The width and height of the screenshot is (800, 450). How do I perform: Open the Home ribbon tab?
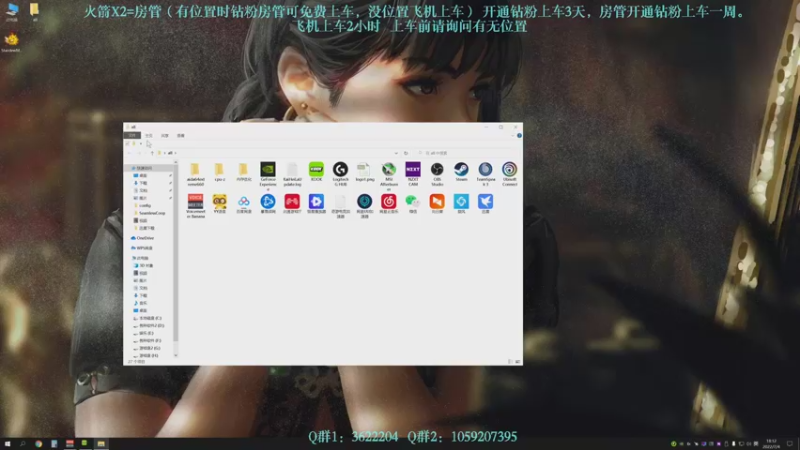148,136
